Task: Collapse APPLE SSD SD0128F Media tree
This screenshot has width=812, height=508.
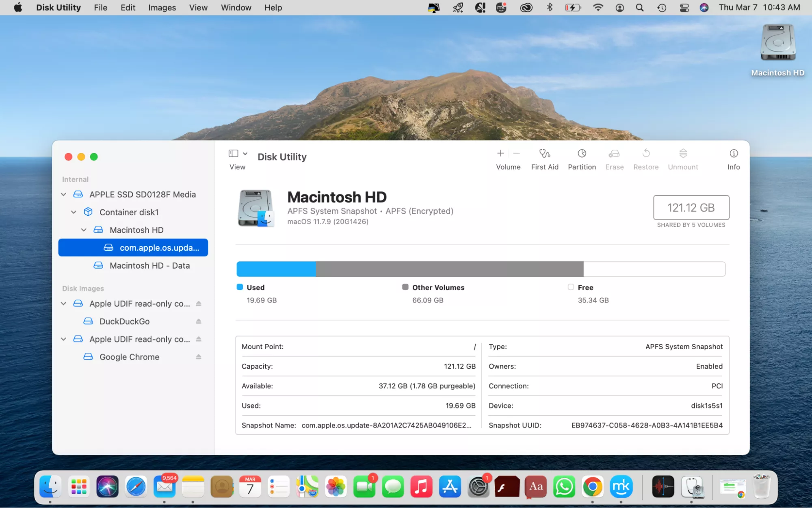Action: (x=64, y=195)
